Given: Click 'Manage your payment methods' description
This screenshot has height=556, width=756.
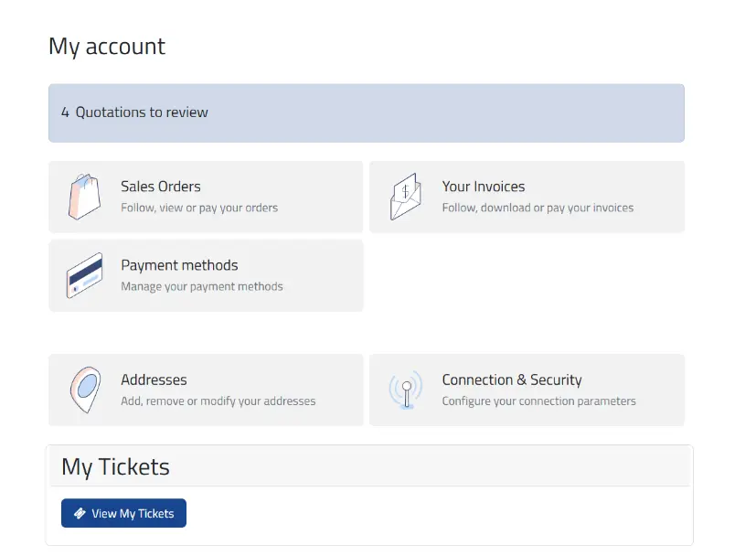Looking at the screenshot, I should (201, 286).
